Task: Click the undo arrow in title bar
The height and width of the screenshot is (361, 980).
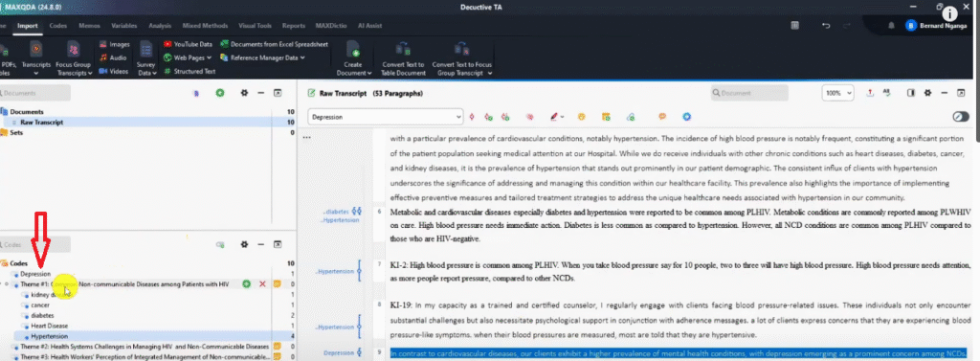Action: [827, 26]
